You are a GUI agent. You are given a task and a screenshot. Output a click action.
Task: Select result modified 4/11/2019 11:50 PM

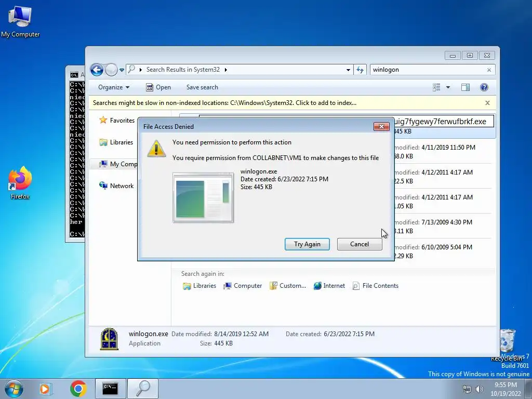pyautogui.click(x=443, y=152)
